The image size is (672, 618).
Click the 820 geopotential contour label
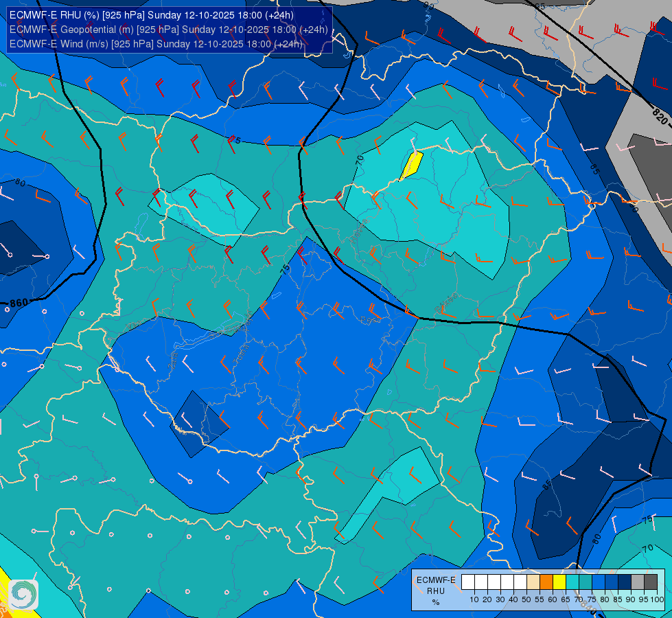point(660,117)
